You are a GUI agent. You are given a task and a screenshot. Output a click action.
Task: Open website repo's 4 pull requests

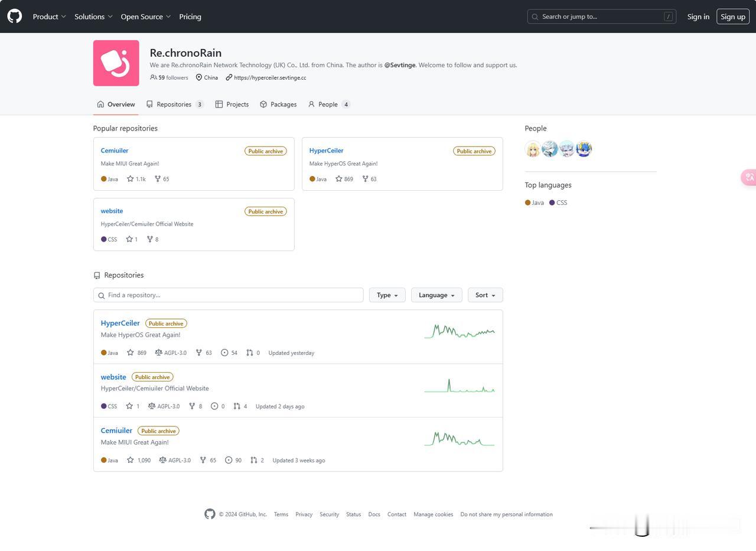pos(240,406)
